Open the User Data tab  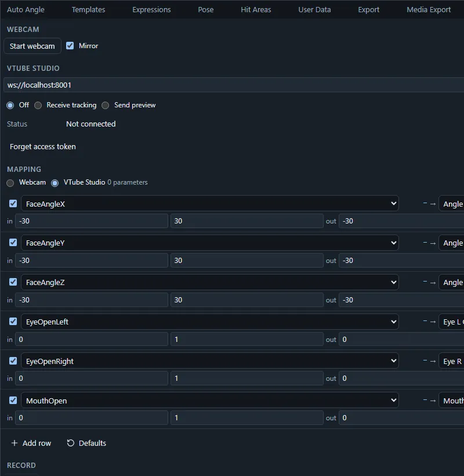click(314, 9)
